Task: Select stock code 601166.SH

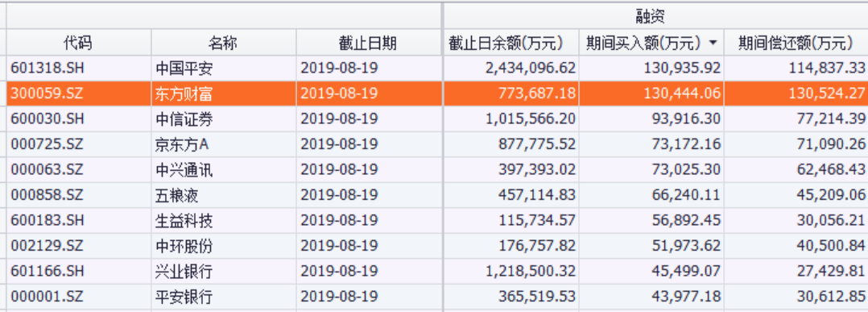Action: click(x=47, y=272)
